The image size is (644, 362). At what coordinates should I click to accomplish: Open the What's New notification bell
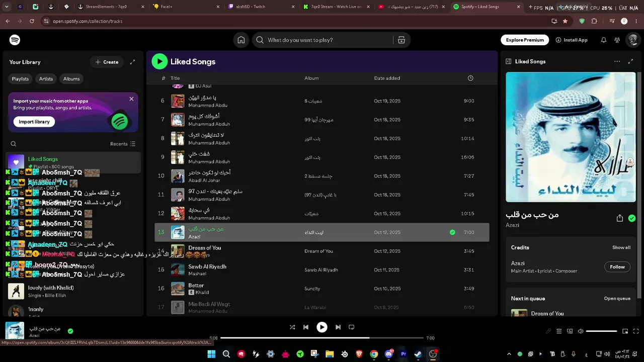tap(604, 40)
